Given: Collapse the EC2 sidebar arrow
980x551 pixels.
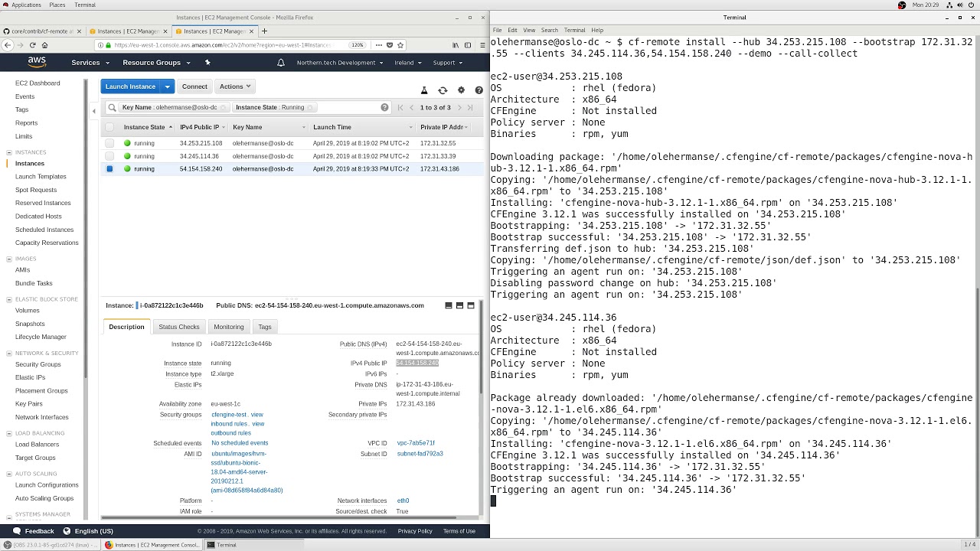Looking at the screenshot, I should pos(94,111).
